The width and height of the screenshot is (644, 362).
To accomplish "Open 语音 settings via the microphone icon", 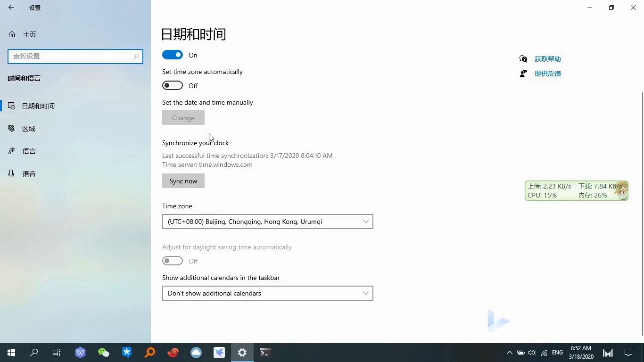I will pyautogui.click(x=11, y=173).
